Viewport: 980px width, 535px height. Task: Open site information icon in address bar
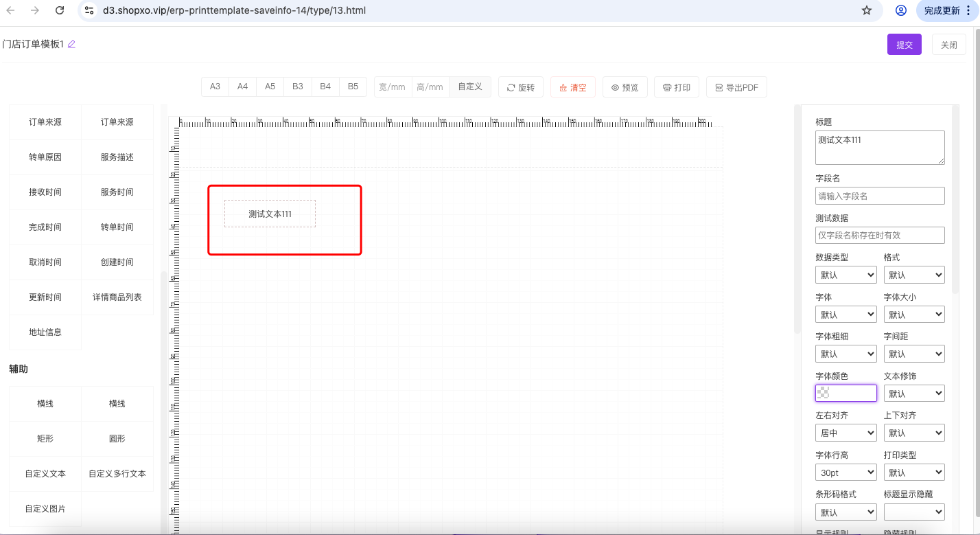(89, 10)
